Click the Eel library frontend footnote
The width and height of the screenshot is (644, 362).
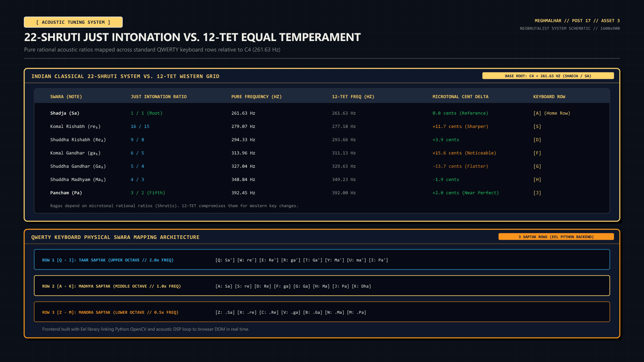coord(146,329)
